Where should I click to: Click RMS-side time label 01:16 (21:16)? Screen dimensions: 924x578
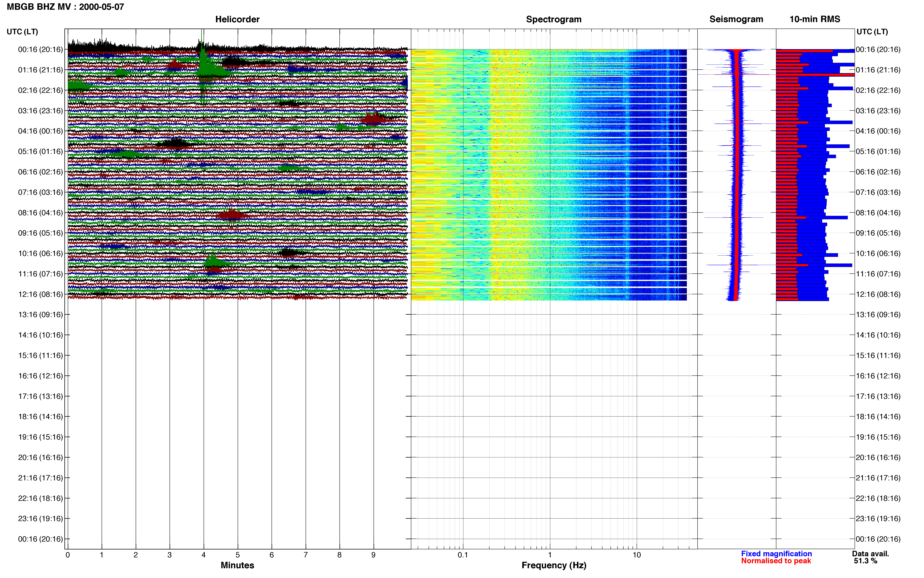[x=878, y=70]
